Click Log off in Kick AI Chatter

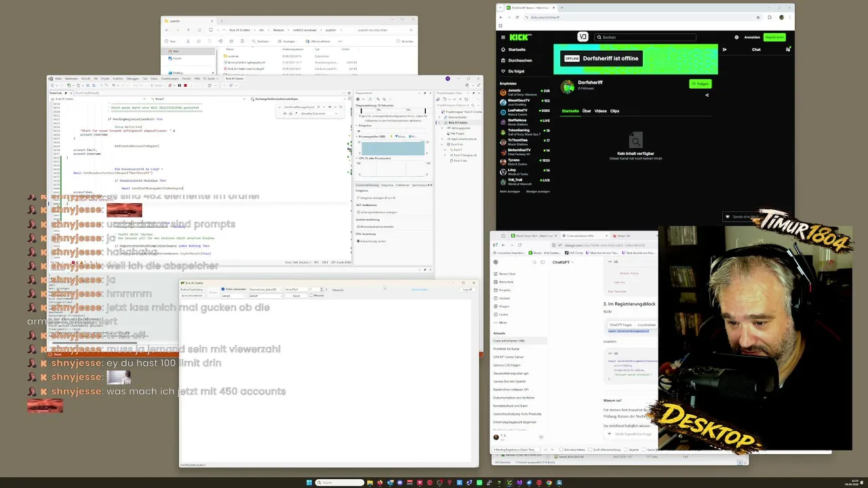pyautogui.click(x=467, y=289)
